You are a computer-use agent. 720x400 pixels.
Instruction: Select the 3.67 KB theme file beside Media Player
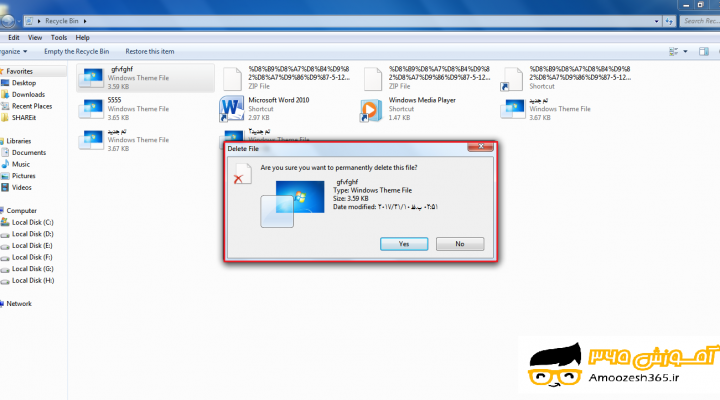[512, 109]
